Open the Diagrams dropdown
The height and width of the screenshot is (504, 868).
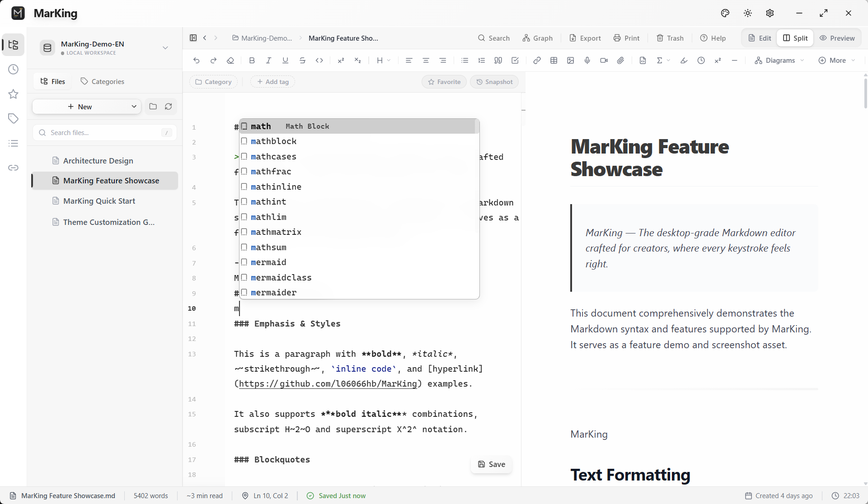pyautogui.click(x=779, y=61)
